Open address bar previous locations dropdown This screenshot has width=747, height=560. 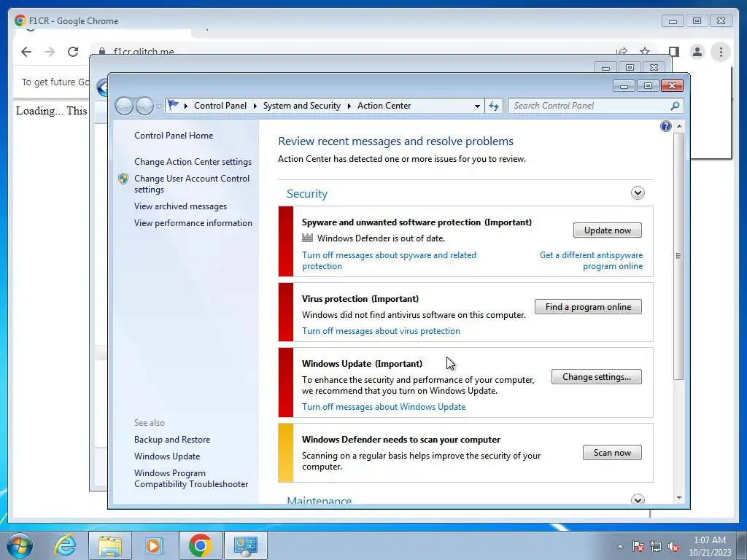tap(477, 106)
